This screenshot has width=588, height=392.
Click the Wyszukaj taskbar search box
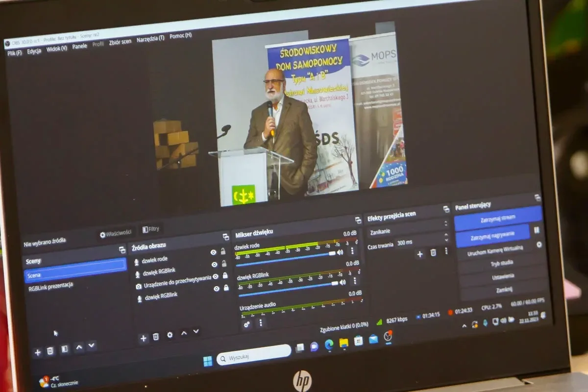point(254,355)
